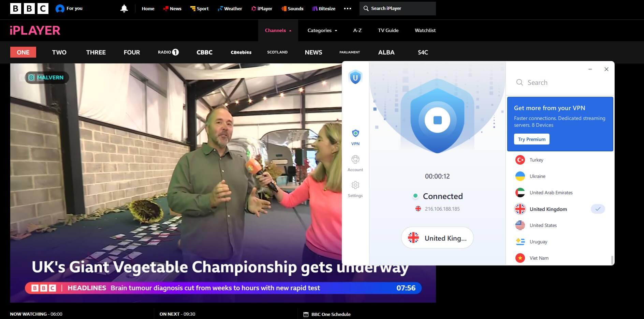Image resolution: width=644 pixels, height=319 pixels.
Task: Open BBC Weather link
Action: tap(230, 9)
